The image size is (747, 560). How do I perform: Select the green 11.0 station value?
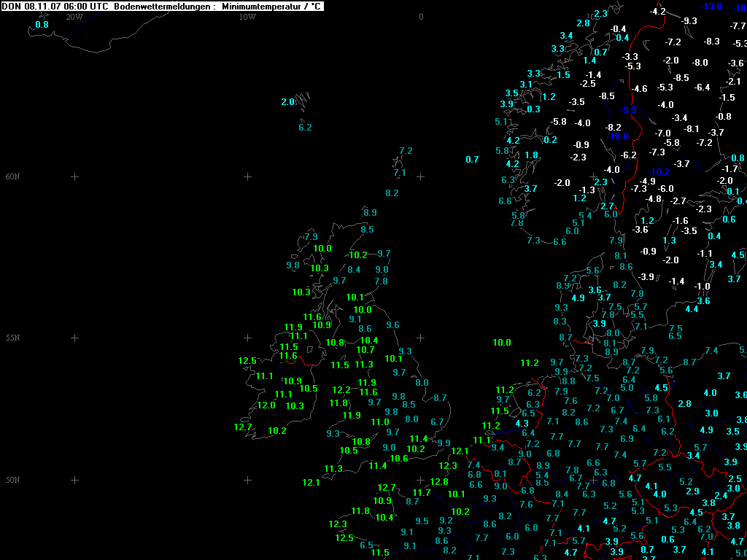(380, 422)
